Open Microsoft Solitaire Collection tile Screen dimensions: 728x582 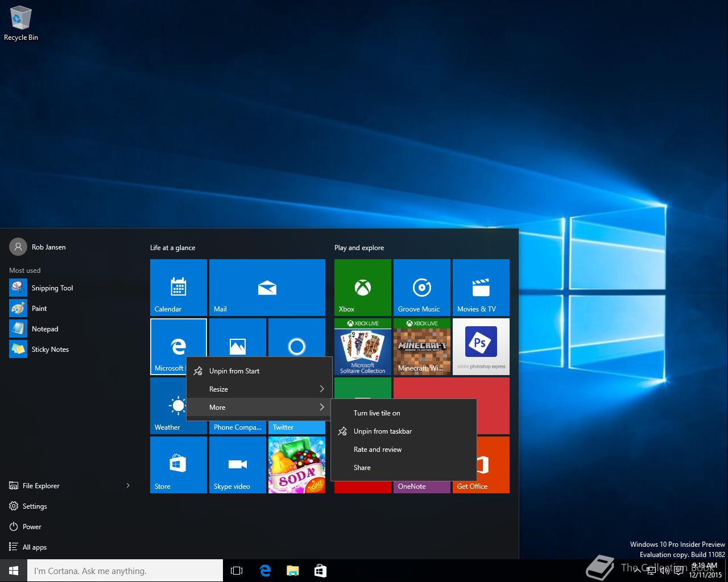coord(363,347)
